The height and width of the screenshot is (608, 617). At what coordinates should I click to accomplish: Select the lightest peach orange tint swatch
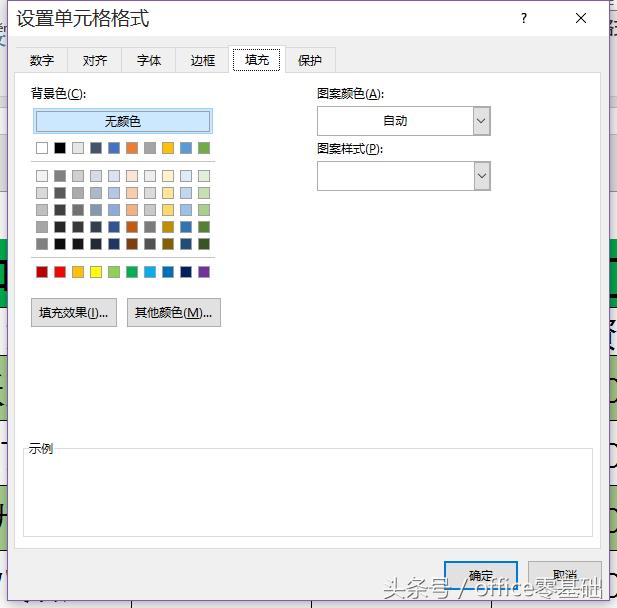point(132,176)
